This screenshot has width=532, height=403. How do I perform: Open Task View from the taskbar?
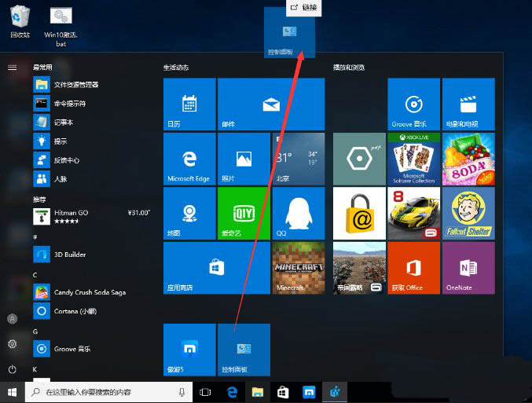pyautogui.click(x=205, y=391)
